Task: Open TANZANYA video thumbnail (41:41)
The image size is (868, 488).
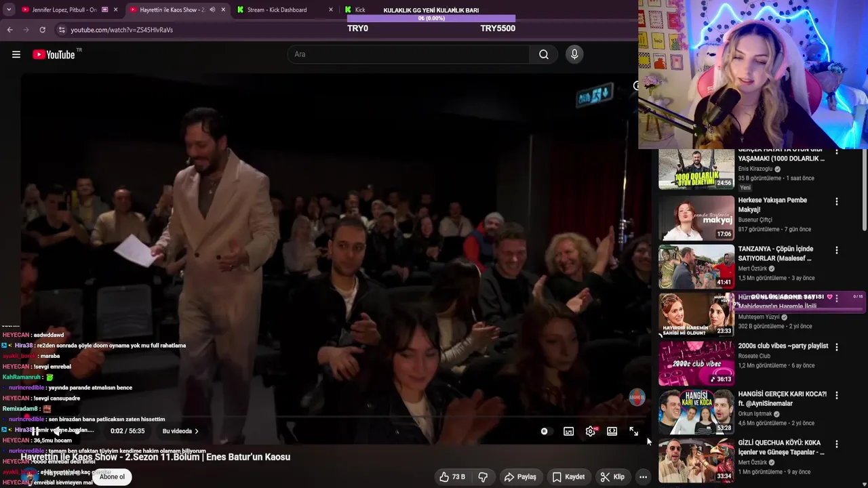Action: (696, 267)
